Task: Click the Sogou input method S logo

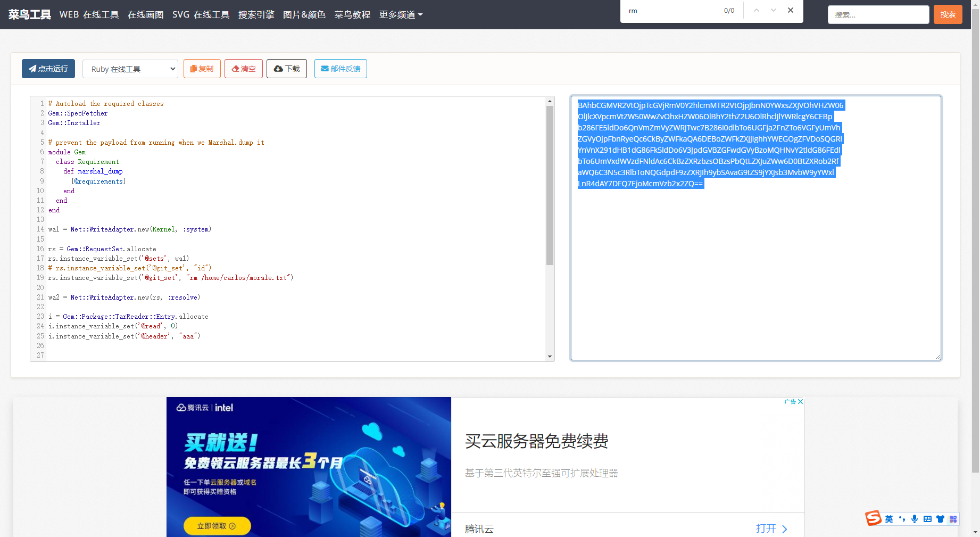Action: tap(873, 518)
